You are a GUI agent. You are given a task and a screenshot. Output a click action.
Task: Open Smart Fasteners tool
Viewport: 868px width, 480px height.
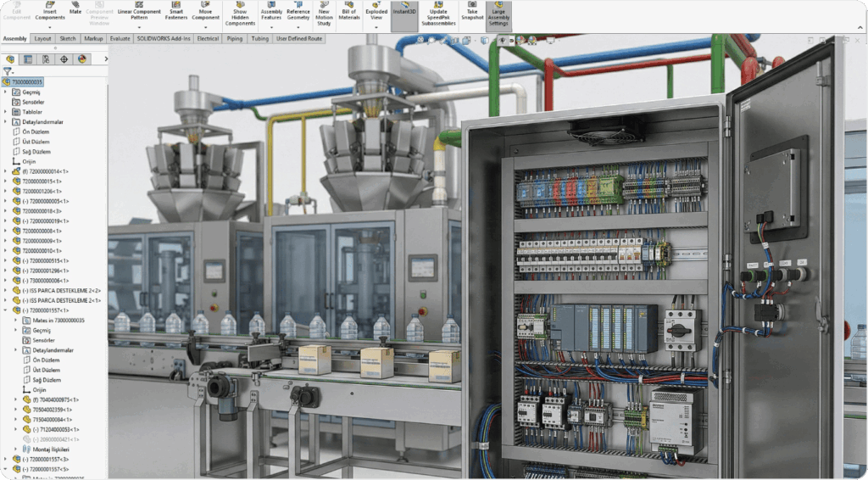[176, 12]
